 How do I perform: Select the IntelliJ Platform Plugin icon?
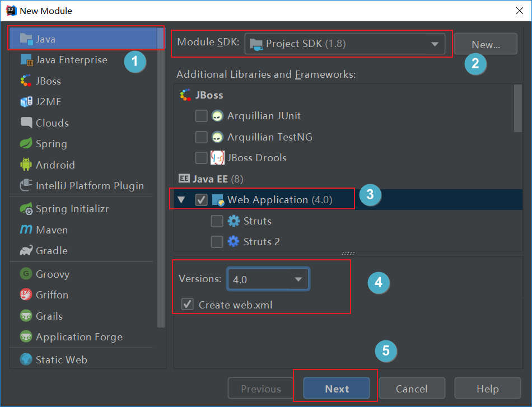pyautogui.click(x=26, y=185)
